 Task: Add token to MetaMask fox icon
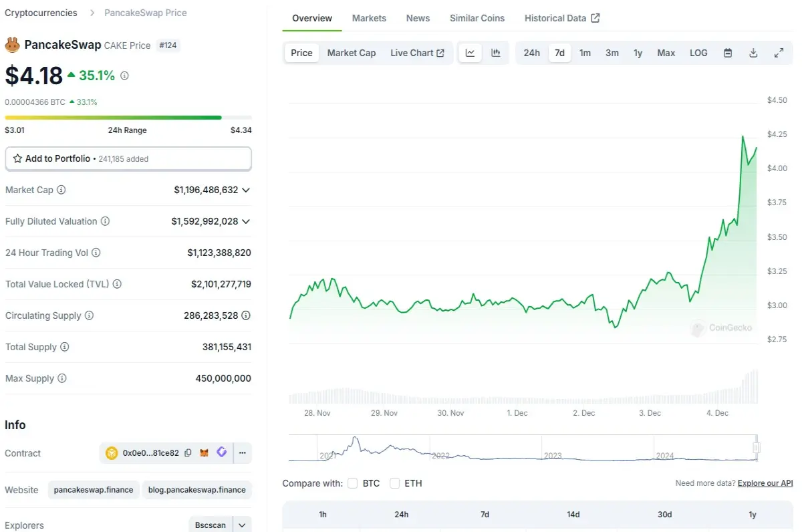(x=205, y=452)
